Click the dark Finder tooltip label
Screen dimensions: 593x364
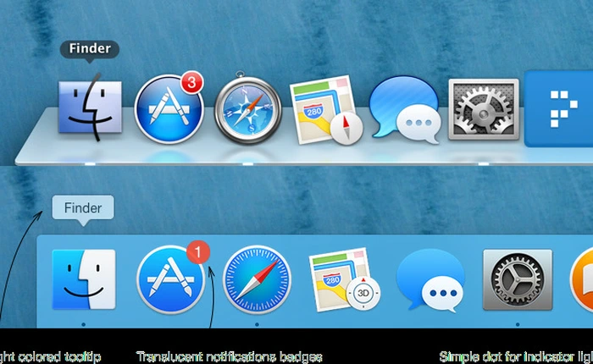coord(90,49)
